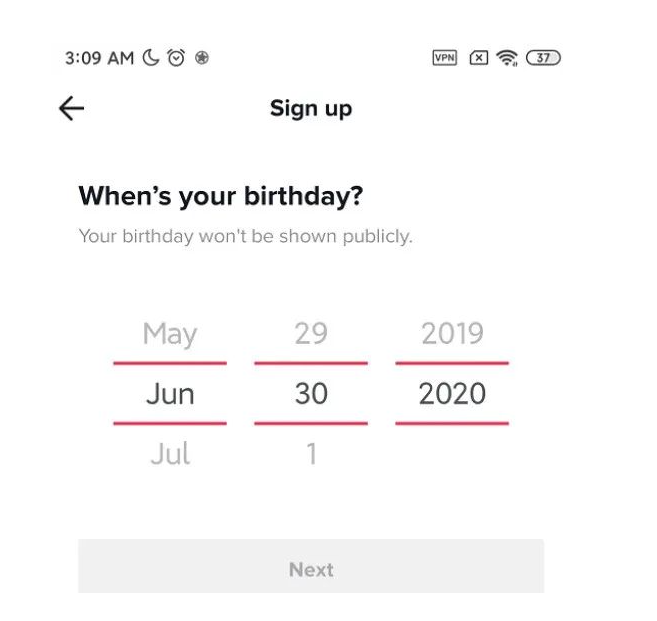The height and width of the screenshot is (621, 657).
Task: Tap the SIM error X icon
Action: point(478,58)
